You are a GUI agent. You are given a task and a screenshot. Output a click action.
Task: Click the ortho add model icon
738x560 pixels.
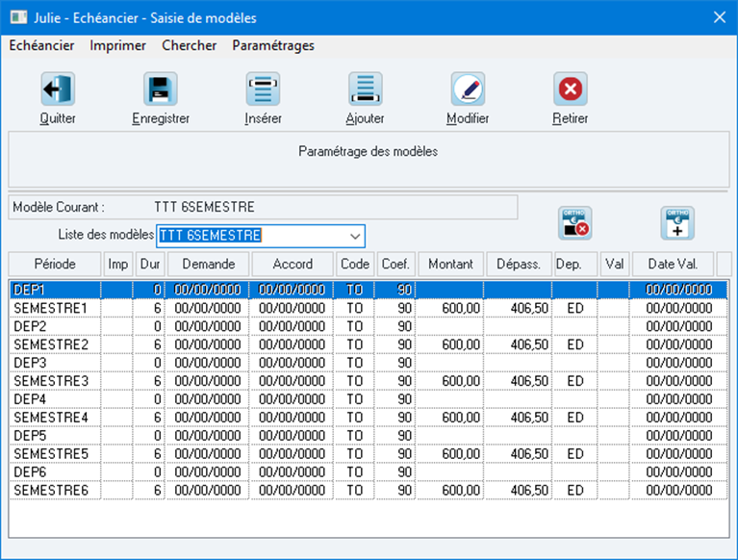coord(677,223)
